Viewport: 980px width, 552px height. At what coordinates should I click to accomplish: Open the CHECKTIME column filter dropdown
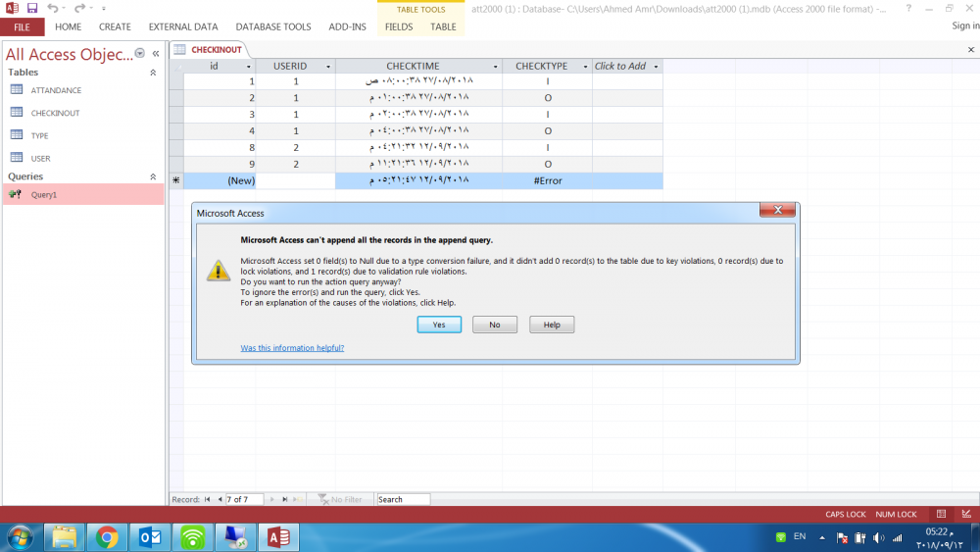[496, 67]
